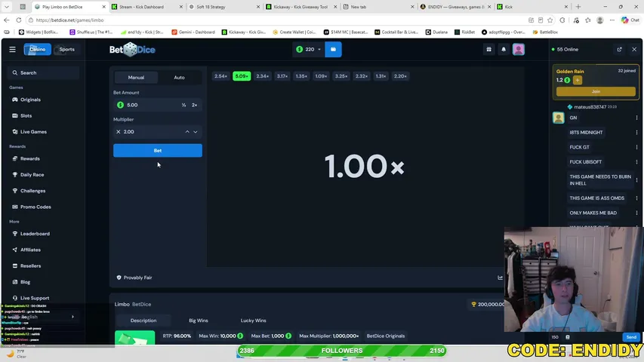Image resolution: width=644 pixels, height=362 pixels.
Task: Select the 2.20× history result
Action: [x=400, y=76]
